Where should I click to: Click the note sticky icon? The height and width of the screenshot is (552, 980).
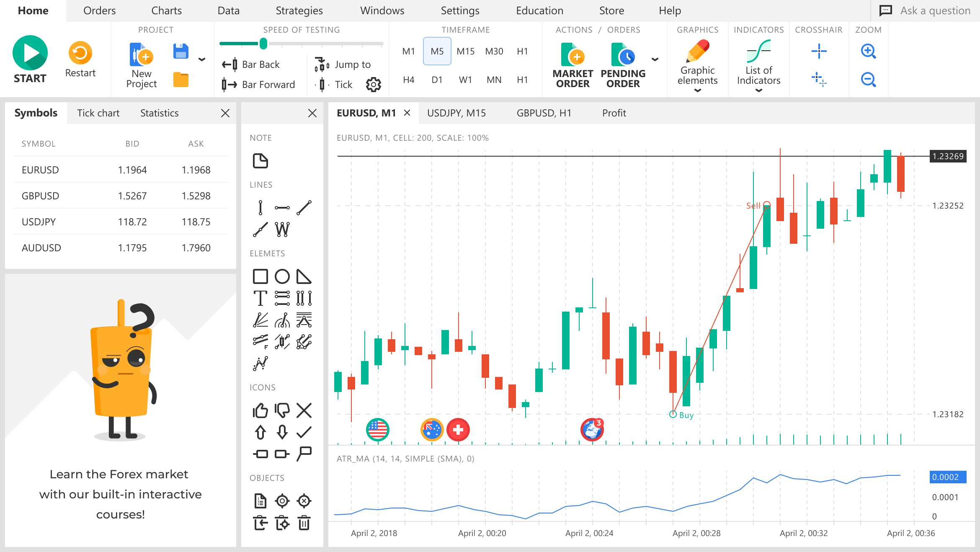coord(260,161)
